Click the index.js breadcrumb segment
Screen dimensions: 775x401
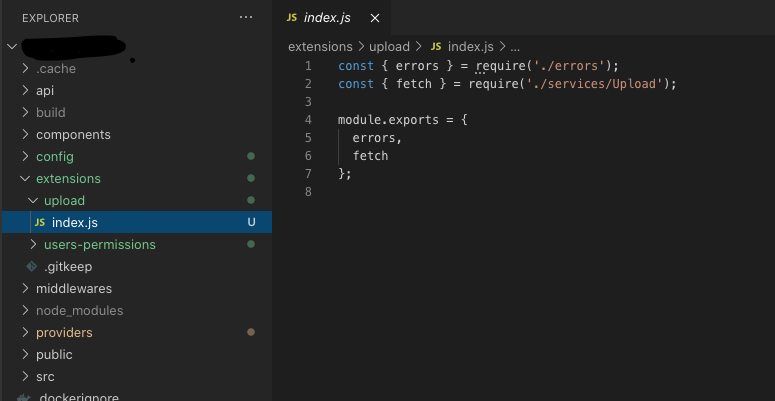tap(471, 46)
